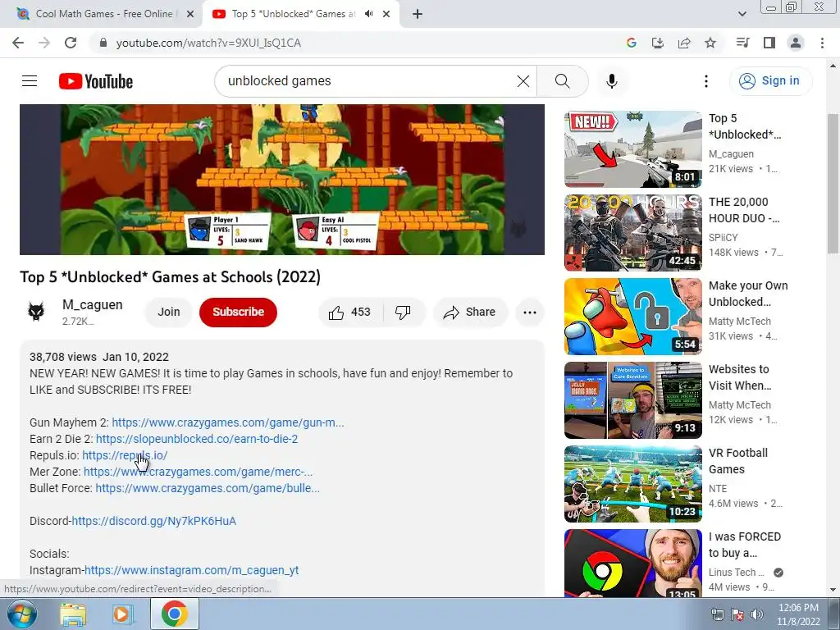Viewport: 840px width, 630px height.
Task: Open Windows Media Player taskbar icon
Action: pyautogui.click(x=122, y=614)
